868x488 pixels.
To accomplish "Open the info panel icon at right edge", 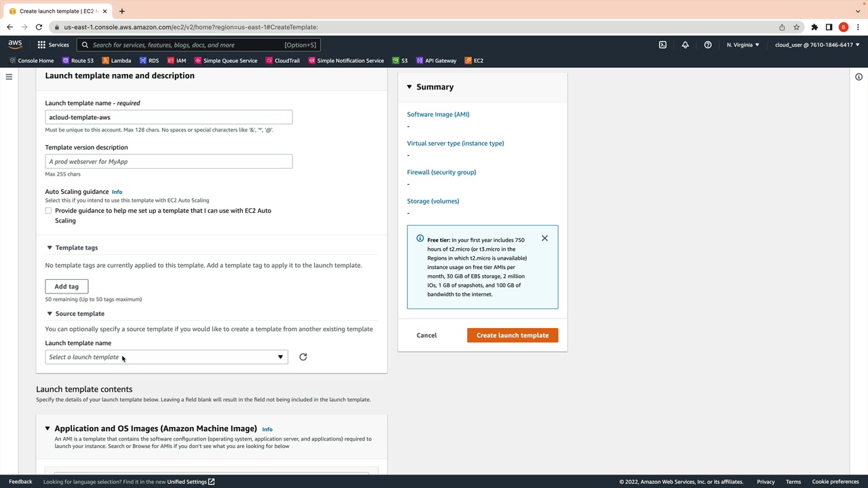I will (x=859, y=77).
